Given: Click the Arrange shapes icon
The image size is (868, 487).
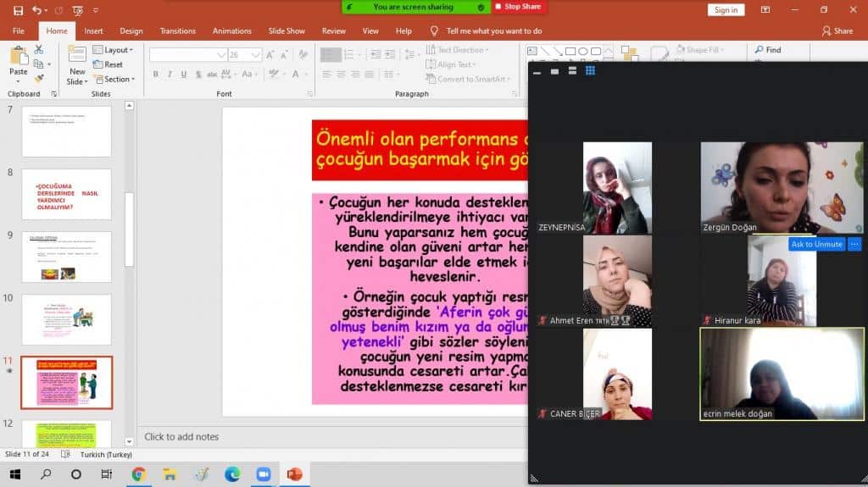Looking at the screenshot, I should (630, 54).
